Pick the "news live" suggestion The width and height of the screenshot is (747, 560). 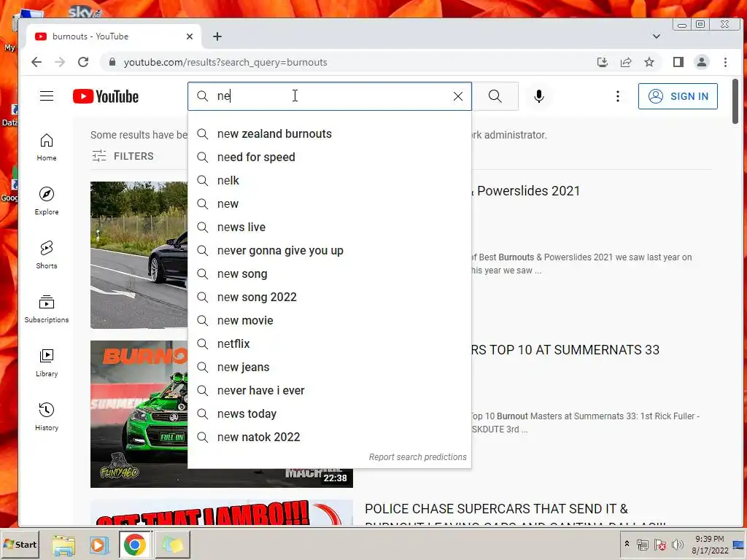(330, 227)
